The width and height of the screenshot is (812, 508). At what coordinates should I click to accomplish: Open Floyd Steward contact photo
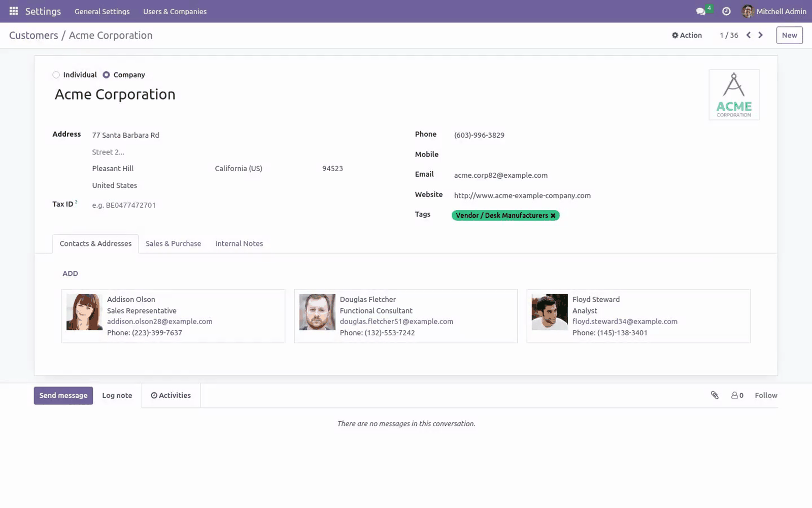coord(550,312)
